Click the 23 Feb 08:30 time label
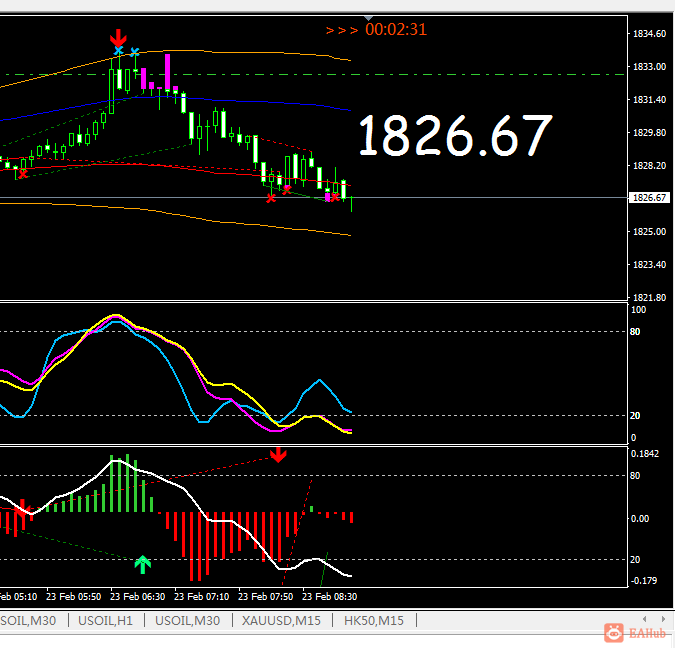675x648 pixels. click(329, 597)
